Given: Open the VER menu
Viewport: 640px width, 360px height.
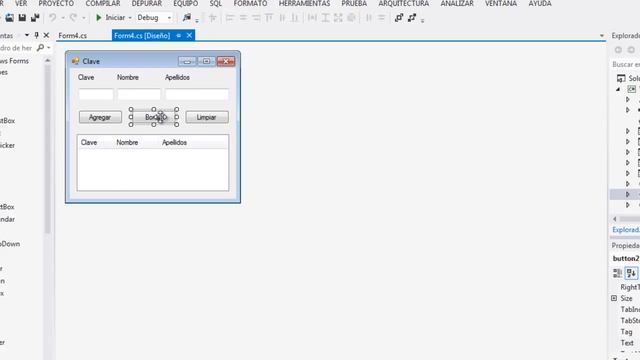Looking at the screenshot, I should 21,4.
